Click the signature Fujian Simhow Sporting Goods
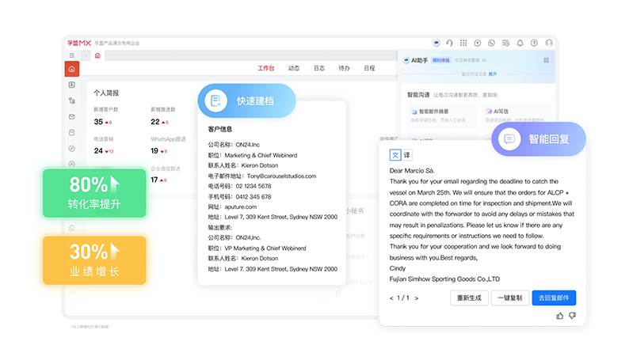Screen dimensions: 629x364 coord(445,279)
